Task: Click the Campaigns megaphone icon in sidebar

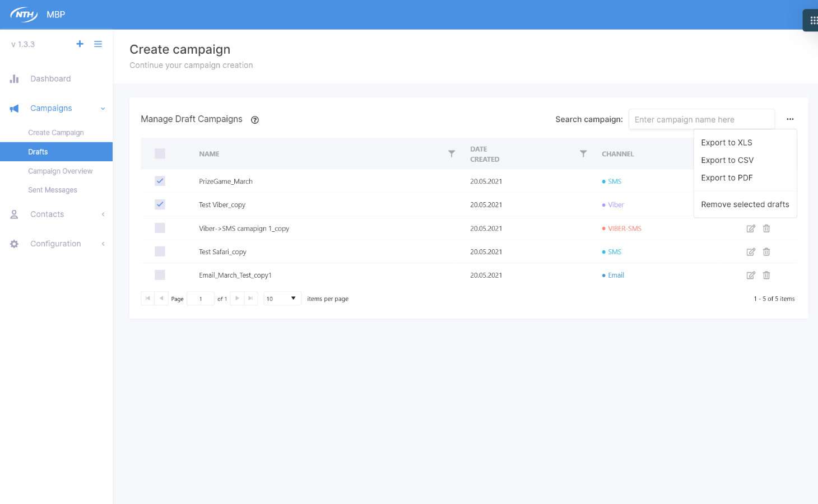Action: click(x=14, y=108)
